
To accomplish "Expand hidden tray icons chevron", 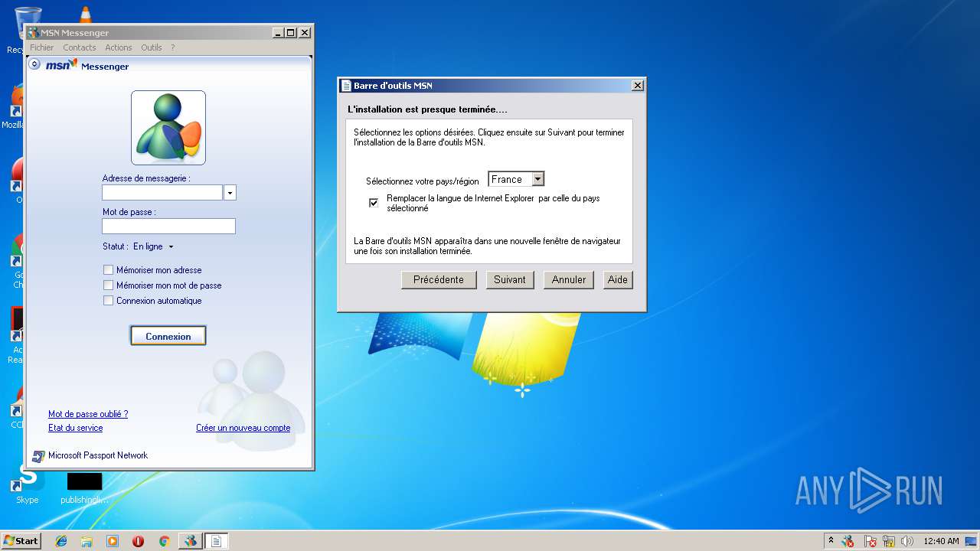I will point(831,541).
